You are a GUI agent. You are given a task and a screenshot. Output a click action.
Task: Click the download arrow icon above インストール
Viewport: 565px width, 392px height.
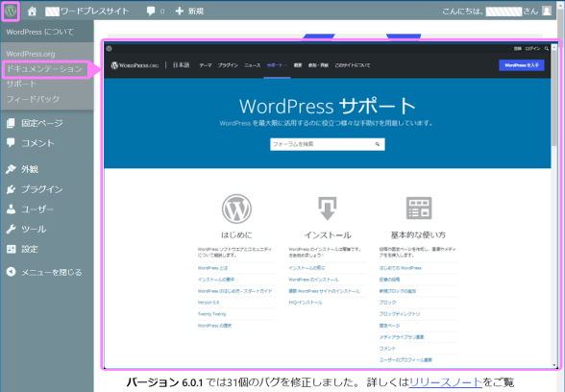tap(328, 208)
